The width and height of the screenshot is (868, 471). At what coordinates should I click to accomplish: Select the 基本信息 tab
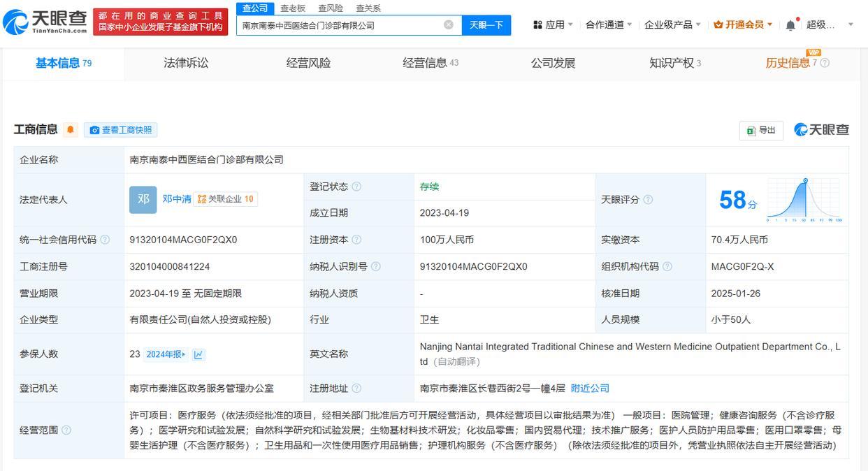click(64, 63)
